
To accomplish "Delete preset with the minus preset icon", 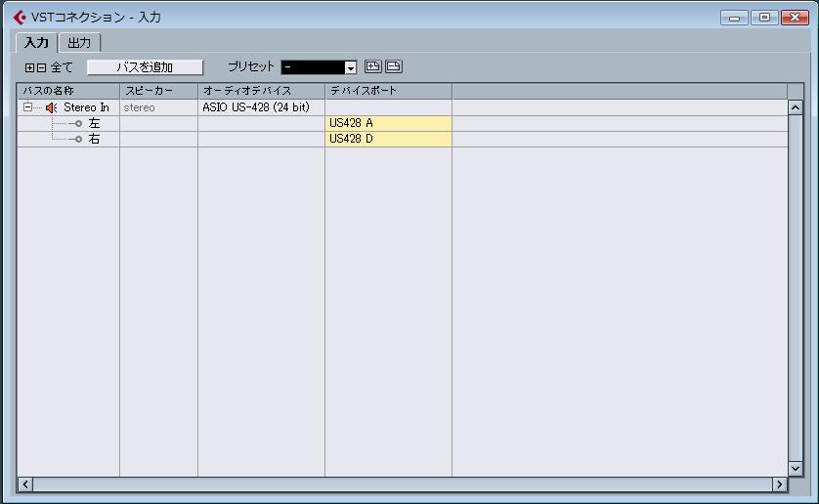I will coord(394,66).
